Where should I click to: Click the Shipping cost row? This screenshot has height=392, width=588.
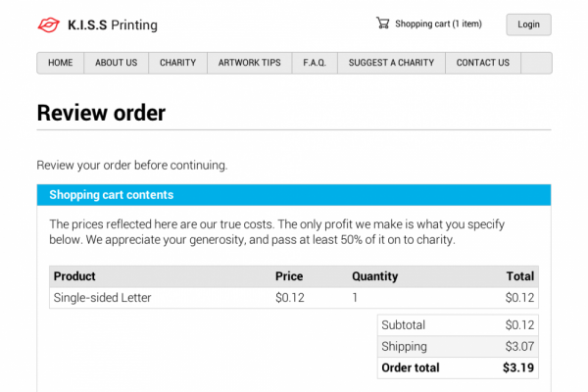[457, 346]
